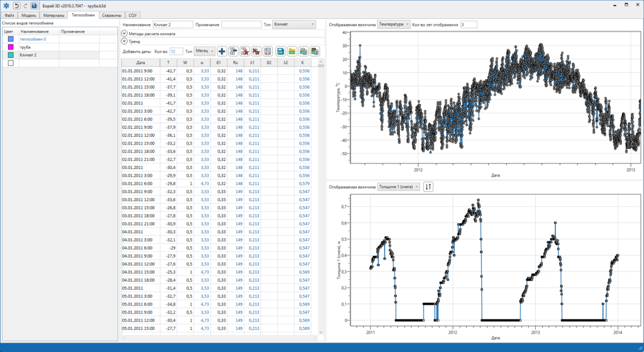Click date cell 02.01.2011 21:00
The width and height of the screenshot is (644, 352).
click(141, 159)
